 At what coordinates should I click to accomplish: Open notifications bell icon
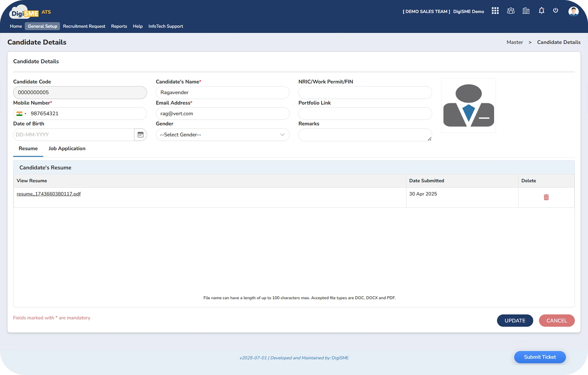point(541,11)
